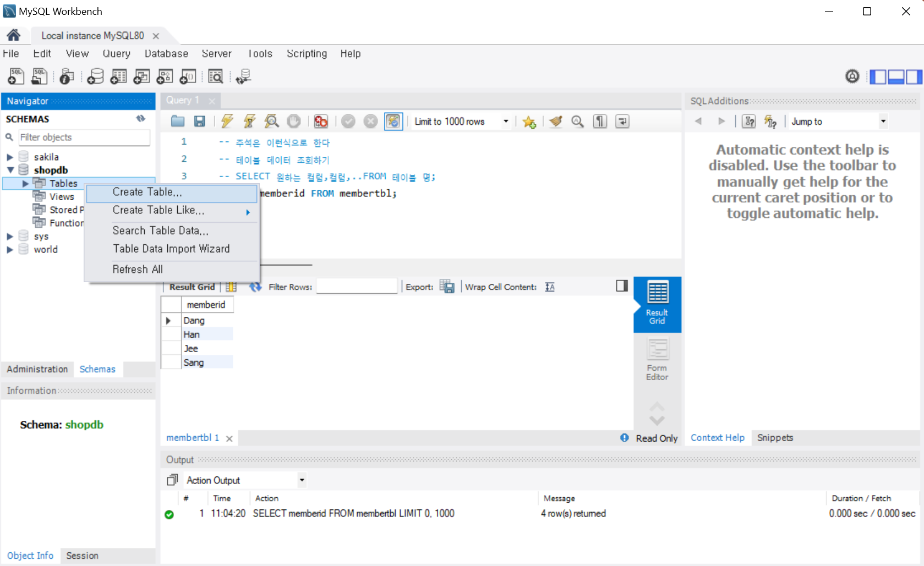The width and height of the screenshot is (924, 566).
Task: Open the object inspector icon
Action: pyautogui.click(x=67, y=76)
